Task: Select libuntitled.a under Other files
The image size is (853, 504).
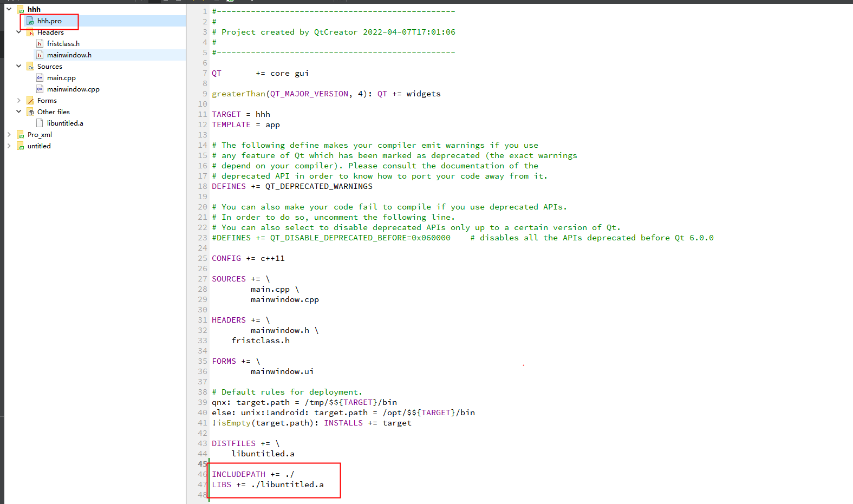Action: (x=65, y=123)
